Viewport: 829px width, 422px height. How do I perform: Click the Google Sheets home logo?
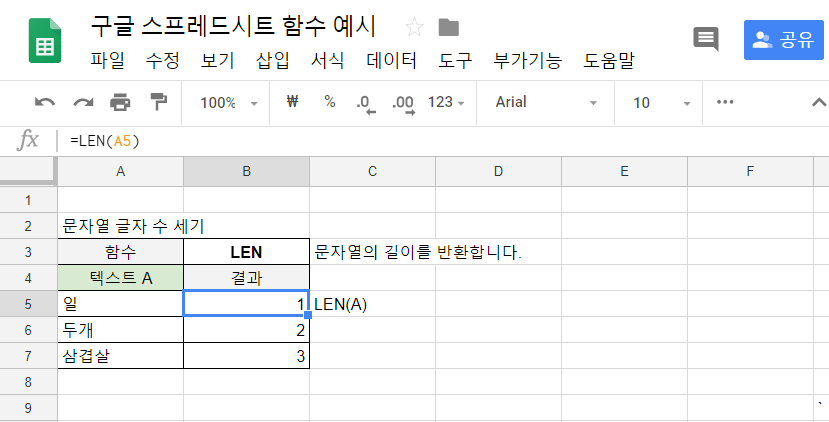coord(45,40)
